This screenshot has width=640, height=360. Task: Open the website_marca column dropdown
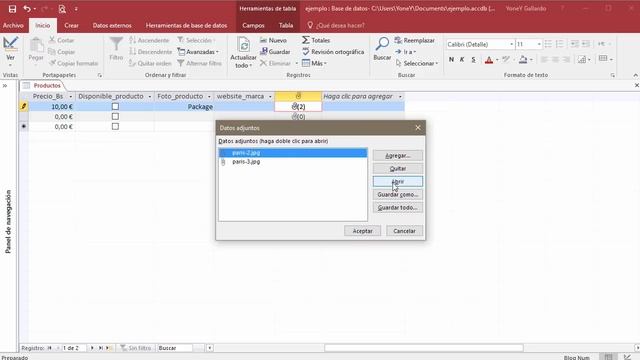pyautogui.click(x=270, y=97)
